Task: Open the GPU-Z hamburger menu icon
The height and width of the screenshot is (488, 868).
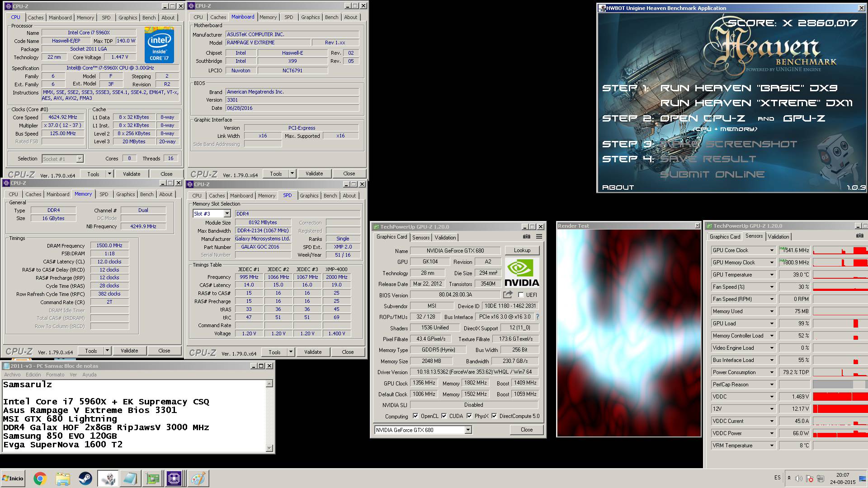Action: coord(539,236)
